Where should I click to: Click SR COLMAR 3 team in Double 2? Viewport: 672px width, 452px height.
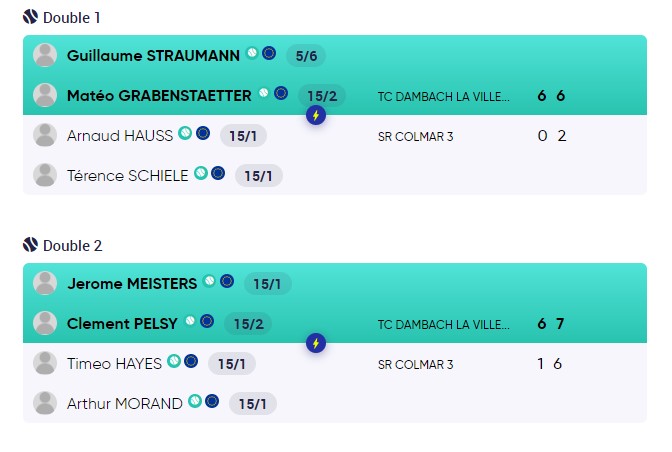415,365
